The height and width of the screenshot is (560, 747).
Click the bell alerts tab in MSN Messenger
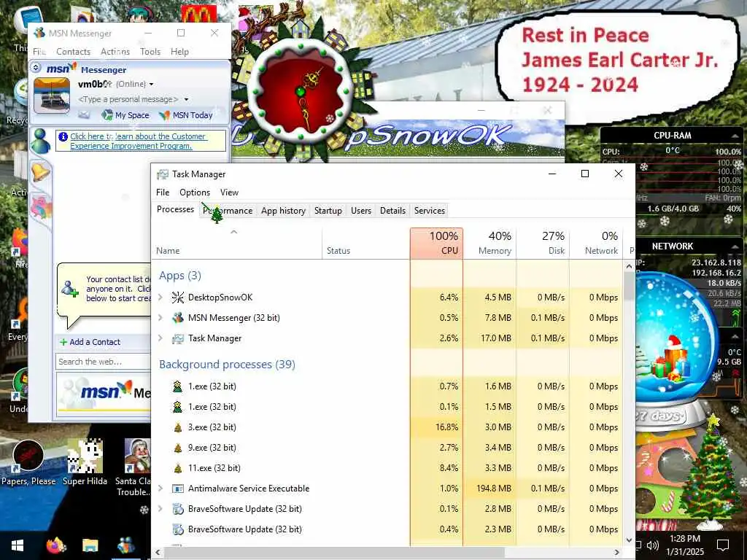40,171
